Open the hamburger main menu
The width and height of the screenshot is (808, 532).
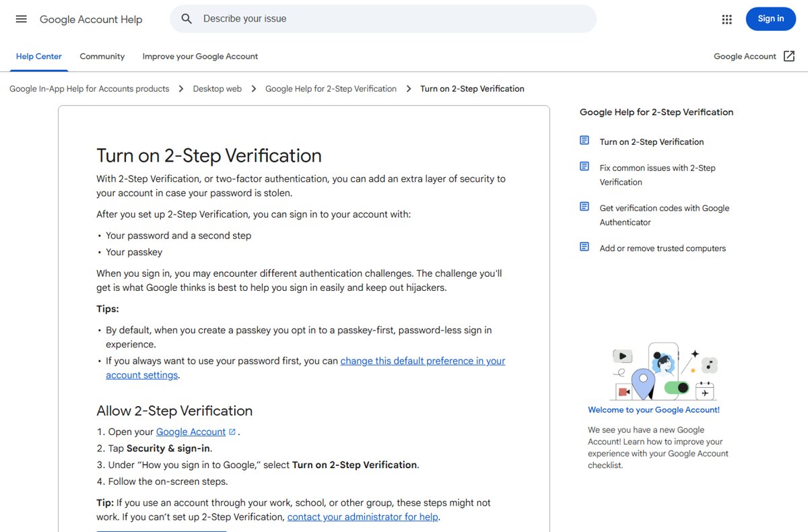[x=21, y=19]
